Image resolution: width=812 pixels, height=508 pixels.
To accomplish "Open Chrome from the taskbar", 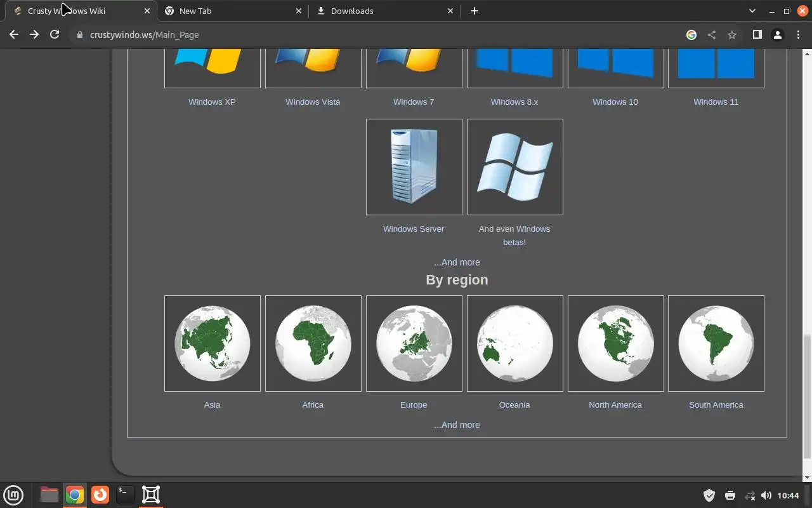I will [75, 495].
